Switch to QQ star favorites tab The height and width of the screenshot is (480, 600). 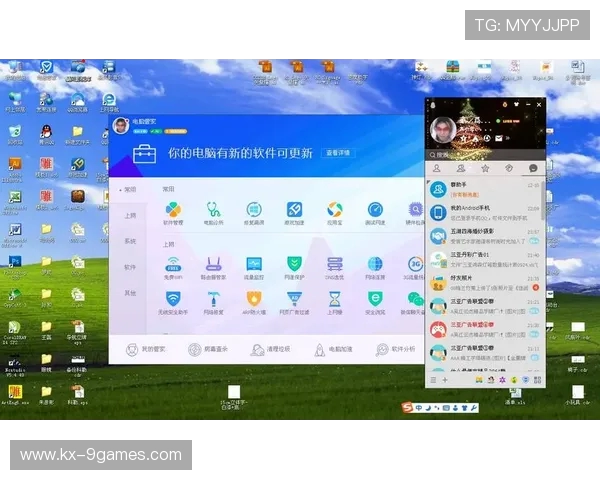tap(485, 168)
